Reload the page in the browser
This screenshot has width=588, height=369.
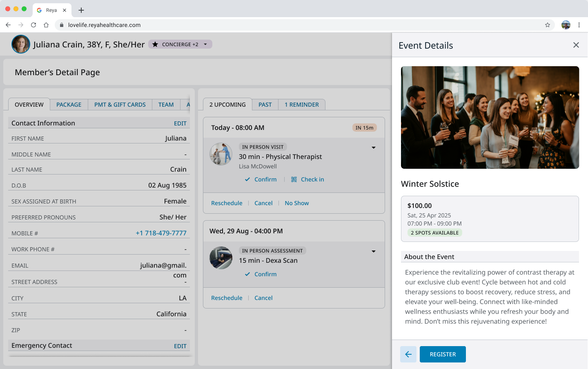click(33, 25)
